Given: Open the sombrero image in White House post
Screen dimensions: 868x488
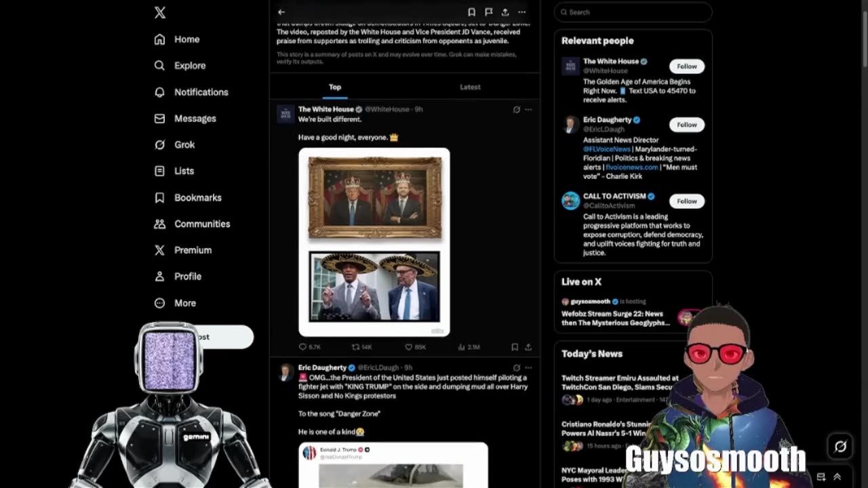Looking at the screenshot, I should (374, 286).
